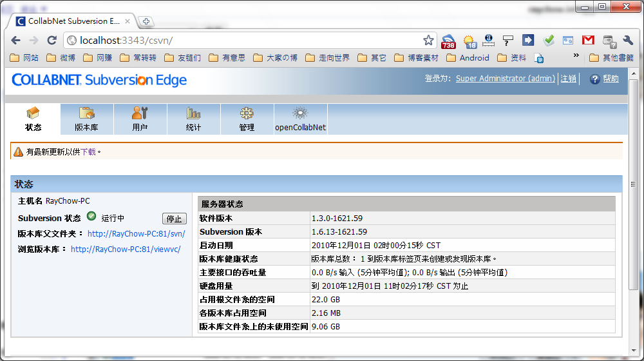
Task: Click Super Administrator (admin) link
Action: (505, 78)
